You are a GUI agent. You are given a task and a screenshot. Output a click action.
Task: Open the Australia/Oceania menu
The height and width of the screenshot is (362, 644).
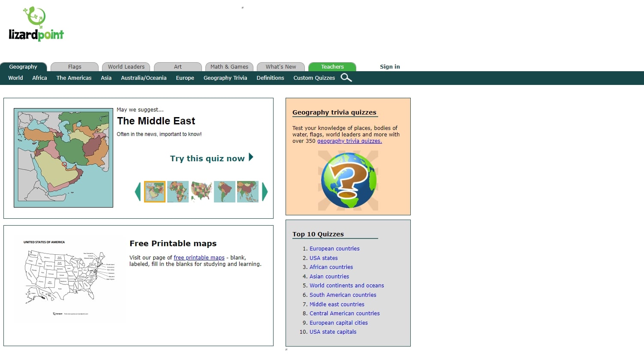(144, 78)
